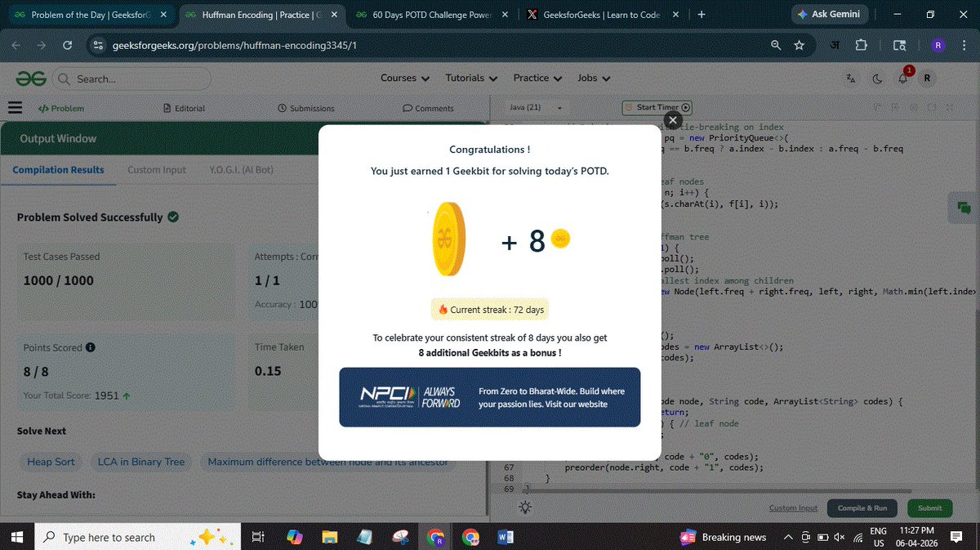Open notifications via the bell icon
980x550 pixels.
tap(903, 78)
